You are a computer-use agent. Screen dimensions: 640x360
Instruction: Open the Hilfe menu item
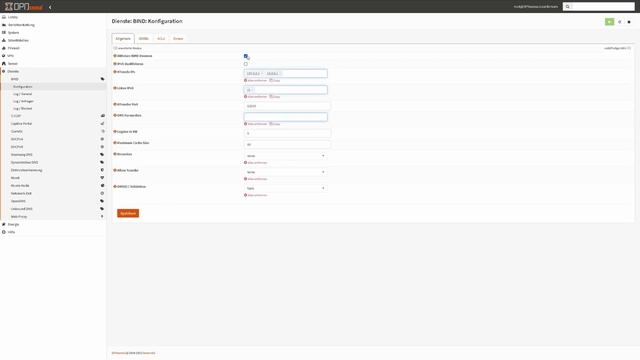(x=11, y=232)
